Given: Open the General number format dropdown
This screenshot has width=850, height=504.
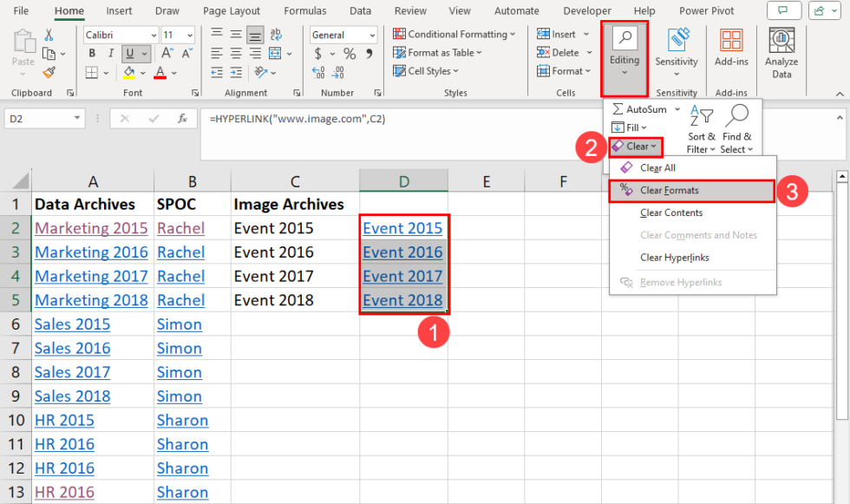Looking at the screenshot, I should coord(371,34).
